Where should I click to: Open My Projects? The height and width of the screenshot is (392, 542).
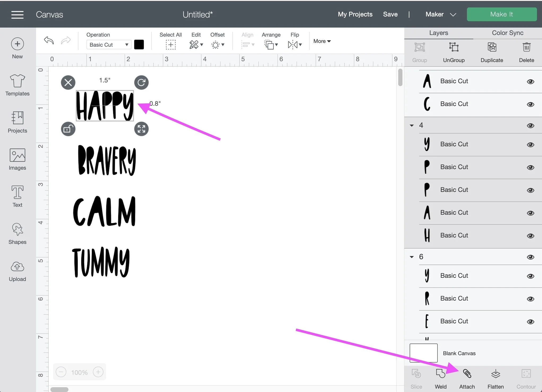tap(355, 14)
